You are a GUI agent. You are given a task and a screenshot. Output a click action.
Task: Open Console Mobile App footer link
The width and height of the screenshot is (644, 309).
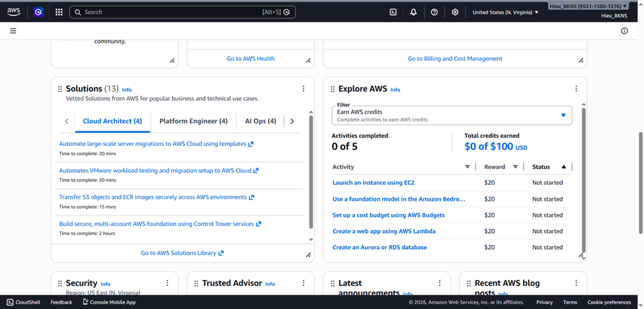pos(109,302)
